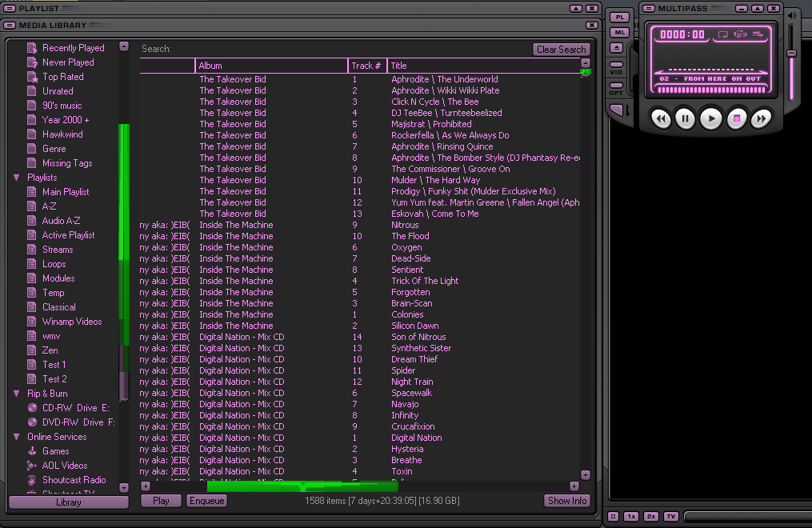Viewport: 812px width, 528px height.
Task: Stop playback in the player
Action: point(736,119)
